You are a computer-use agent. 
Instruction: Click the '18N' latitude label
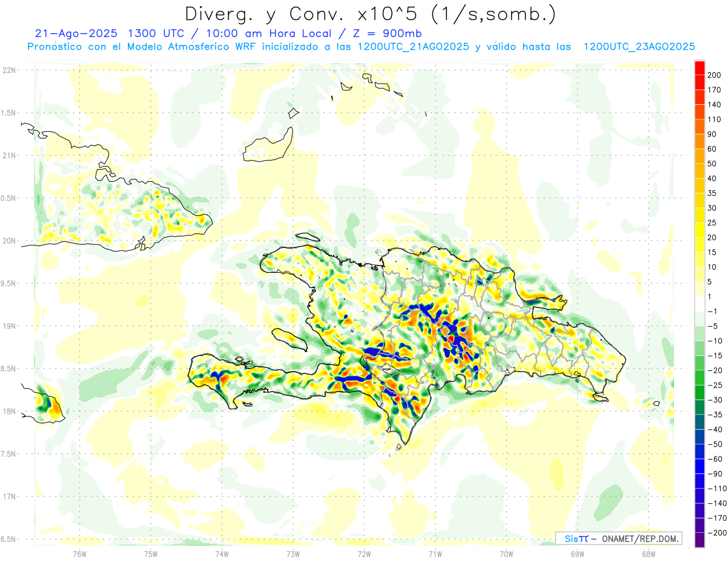click(8, 411)
